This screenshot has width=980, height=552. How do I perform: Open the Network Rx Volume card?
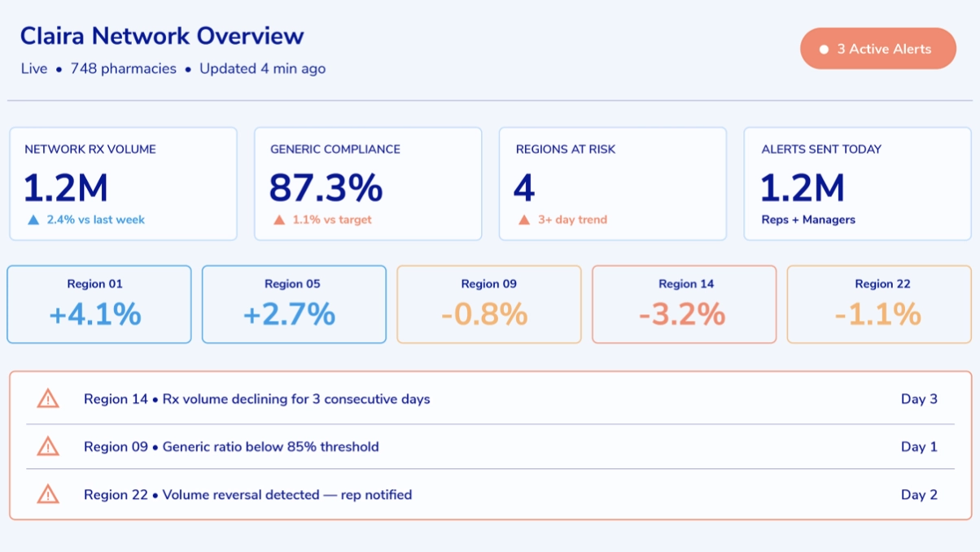coord(123,183)
